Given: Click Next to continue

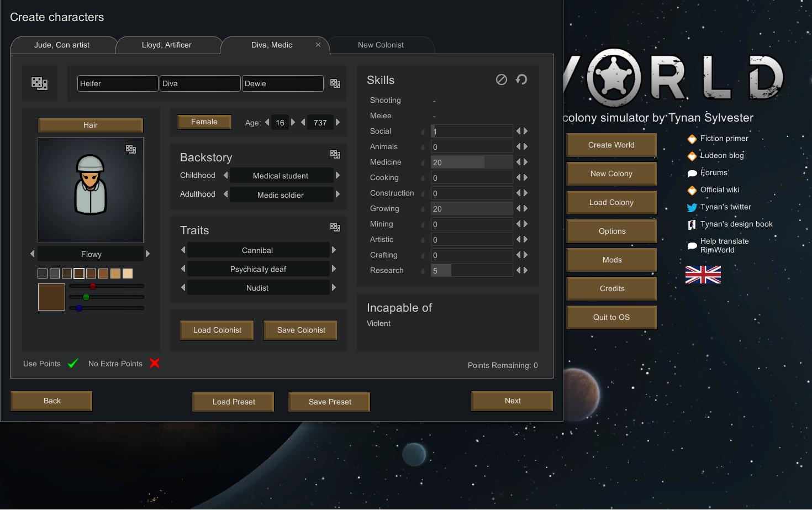Looking at the screenshot, I should tap(513, 401).
